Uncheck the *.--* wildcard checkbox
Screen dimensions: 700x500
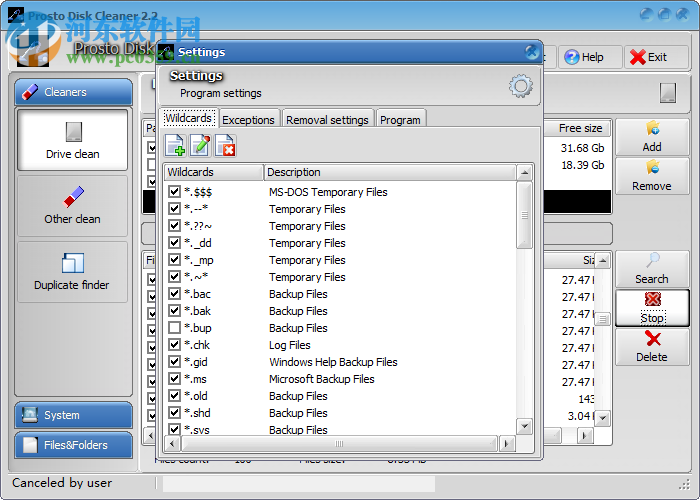(174, 208)
